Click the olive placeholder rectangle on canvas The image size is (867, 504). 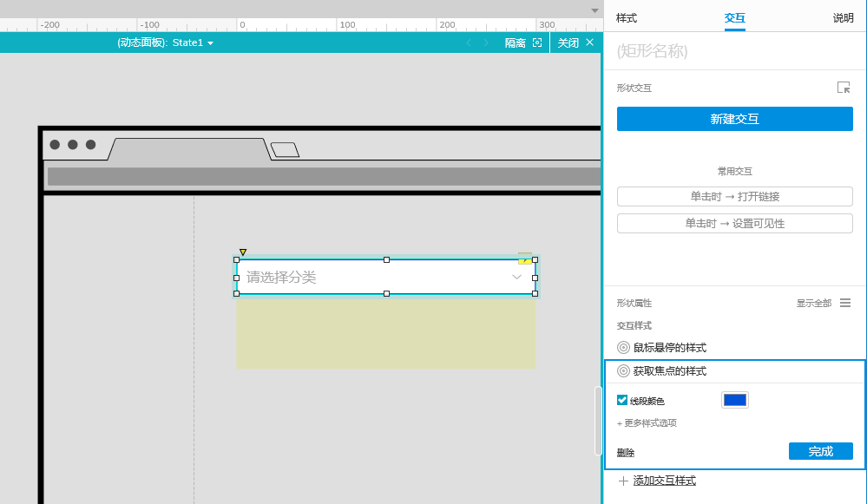point(386,334)
